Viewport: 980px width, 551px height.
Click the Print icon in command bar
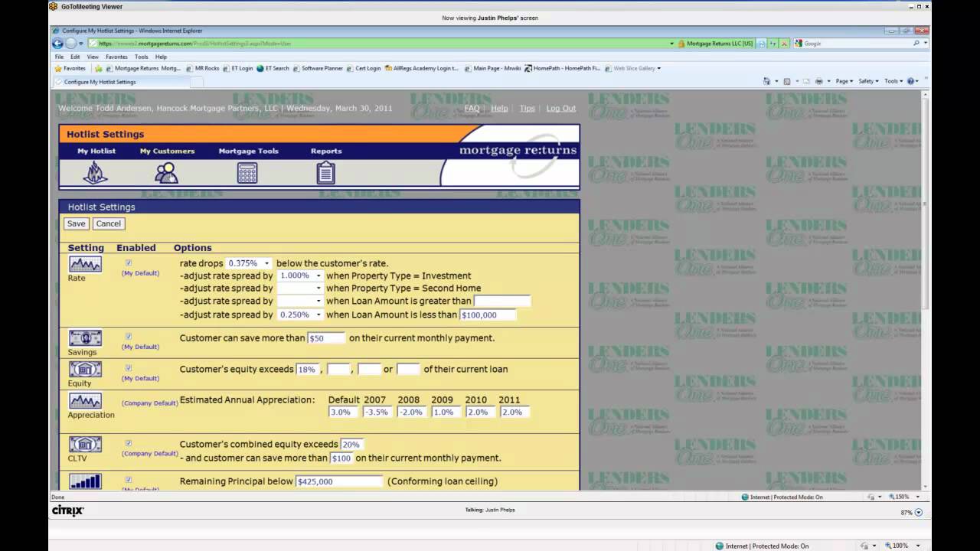(818, 81)
